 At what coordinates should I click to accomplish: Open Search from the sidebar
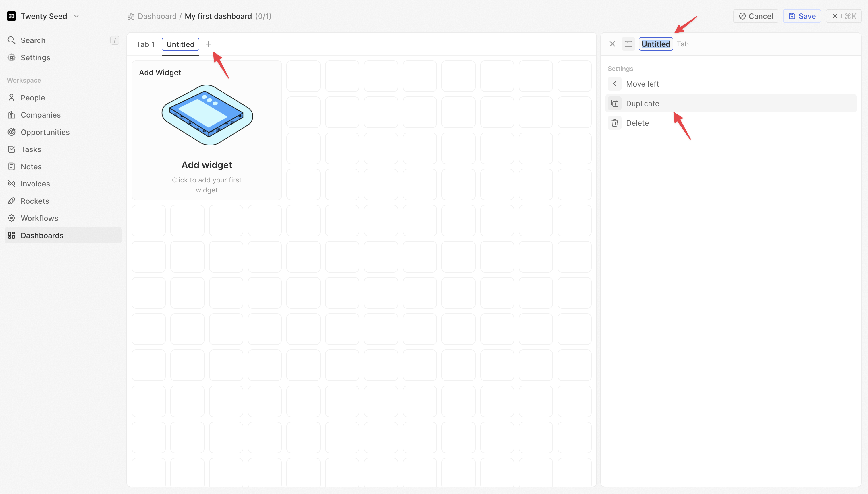33,40
